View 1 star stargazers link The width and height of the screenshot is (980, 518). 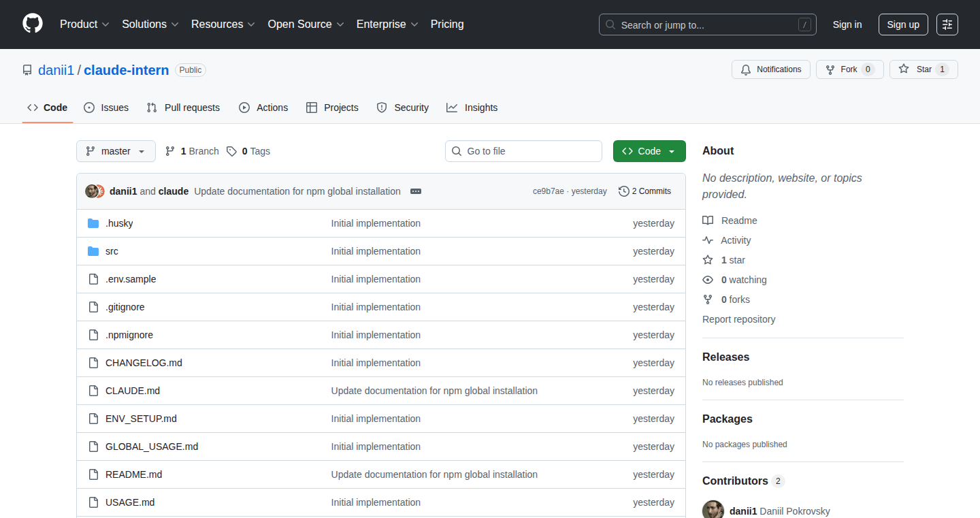click(724, 260)
